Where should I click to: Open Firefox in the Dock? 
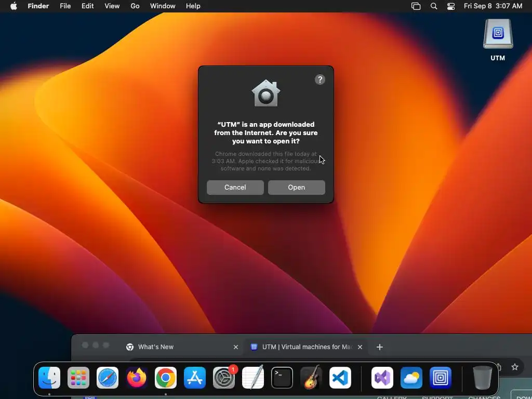pos(137,378)
